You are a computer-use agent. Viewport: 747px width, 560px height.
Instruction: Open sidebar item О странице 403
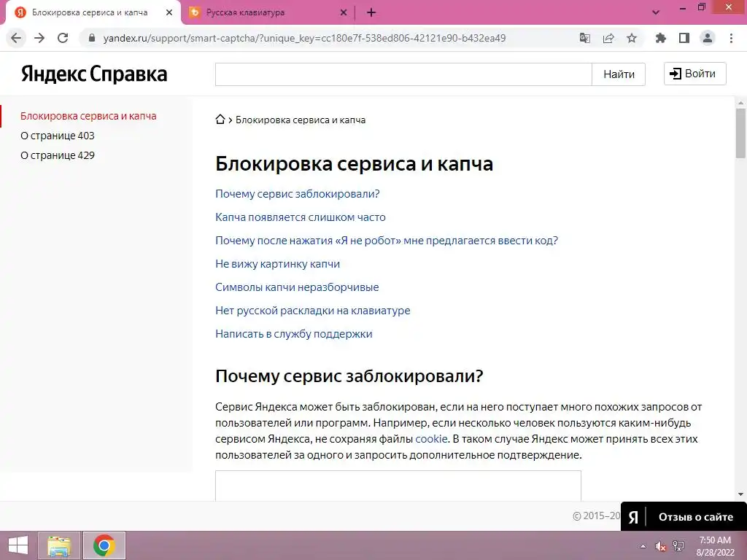point(58,136)
